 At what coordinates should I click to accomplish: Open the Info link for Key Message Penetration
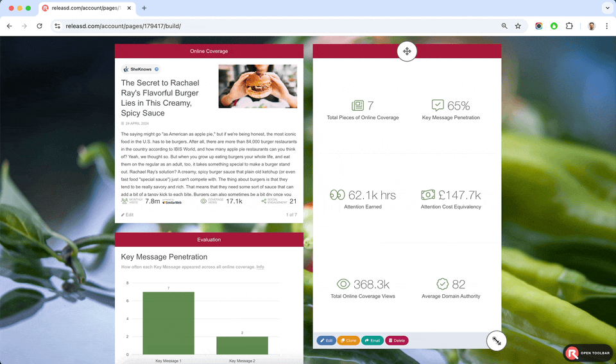260,267
